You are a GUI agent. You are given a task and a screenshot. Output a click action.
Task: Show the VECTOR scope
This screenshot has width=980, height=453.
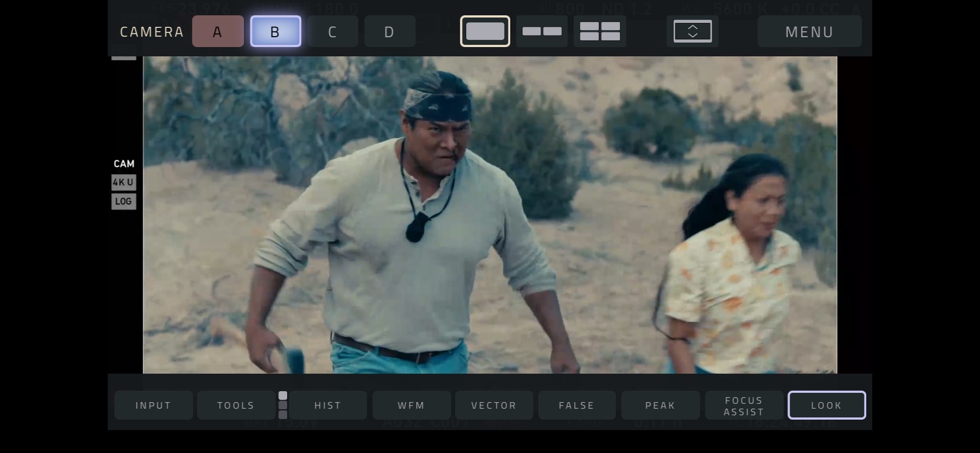(x=494, y=405)
